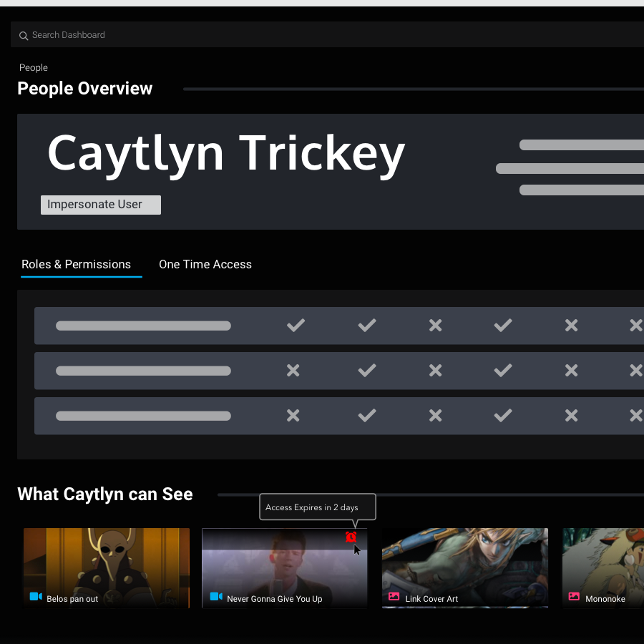Click the 'Access Expires in 2 days' tooltip text
Screen dimensions: 644x644
pos(312,507)
